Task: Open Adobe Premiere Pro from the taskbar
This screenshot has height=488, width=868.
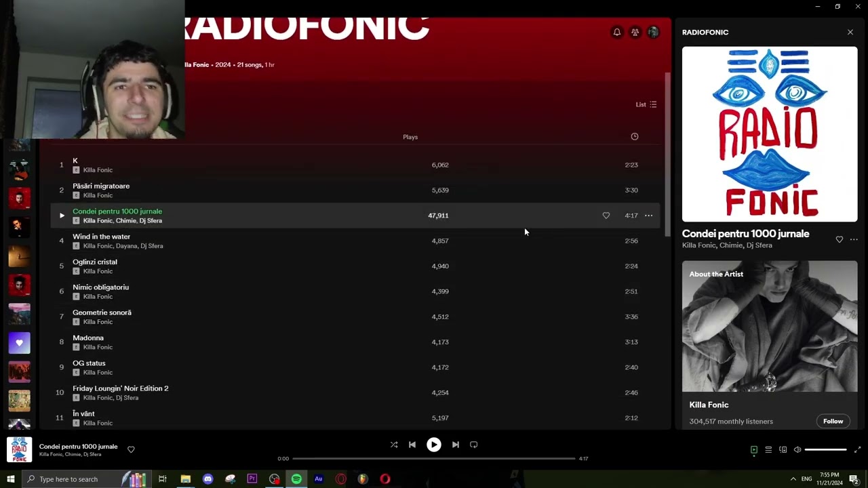Action: coord(252,479)
